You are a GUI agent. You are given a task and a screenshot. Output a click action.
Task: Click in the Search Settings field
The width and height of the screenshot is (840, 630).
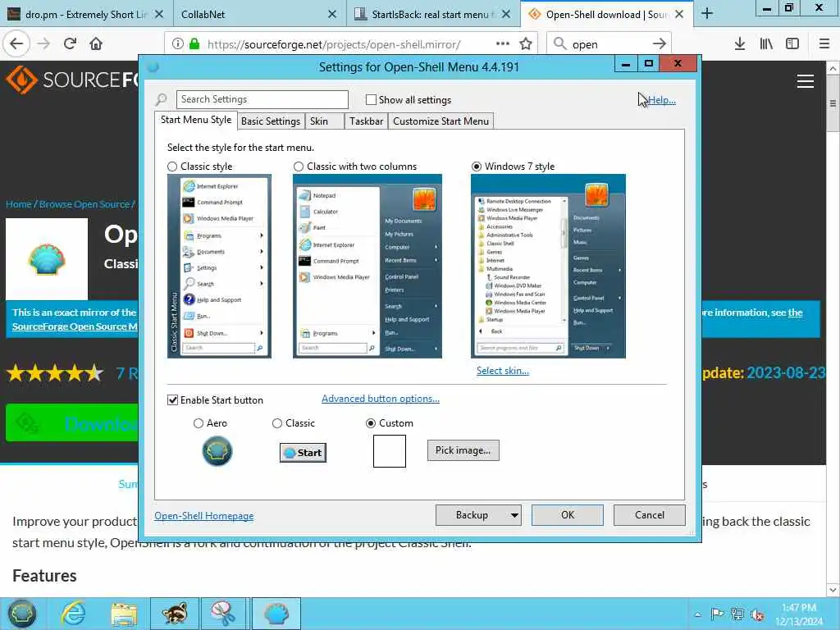tap(262, 99)
